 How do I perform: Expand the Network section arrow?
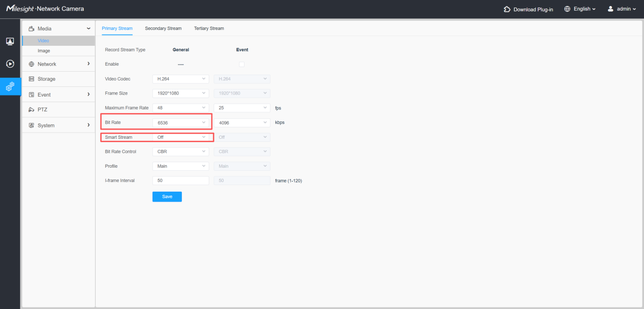click(x=88, y=64)
